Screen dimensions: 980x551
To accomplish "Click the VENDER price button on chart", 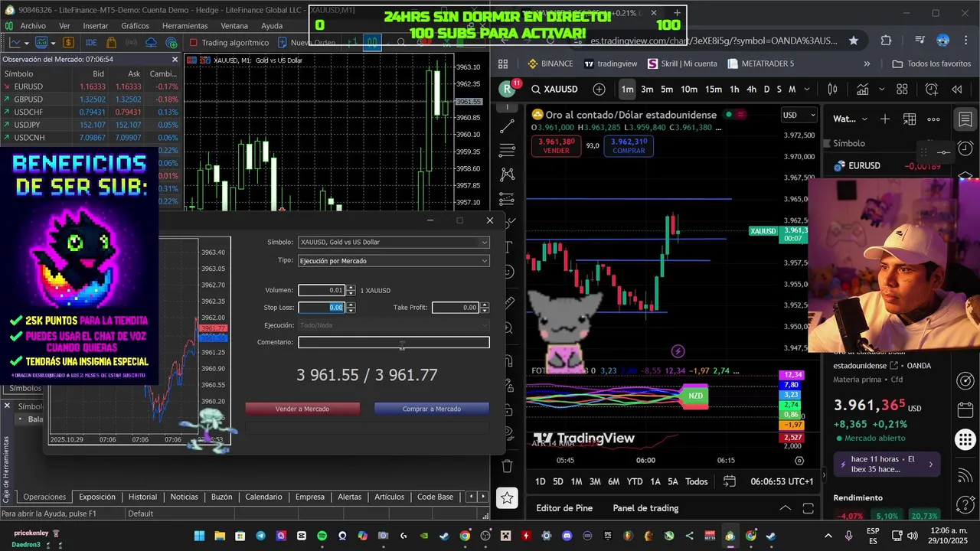I will coord(556,146).
